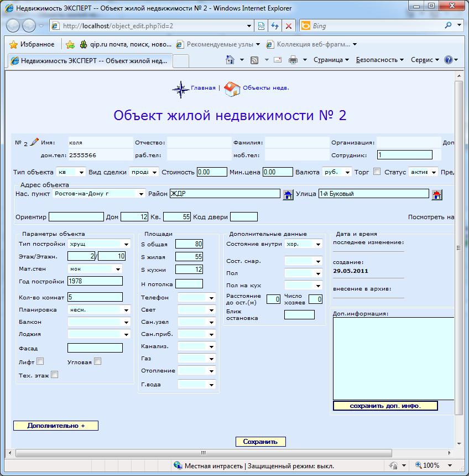Stop loading with the red X icon

[x=289, y=26]
